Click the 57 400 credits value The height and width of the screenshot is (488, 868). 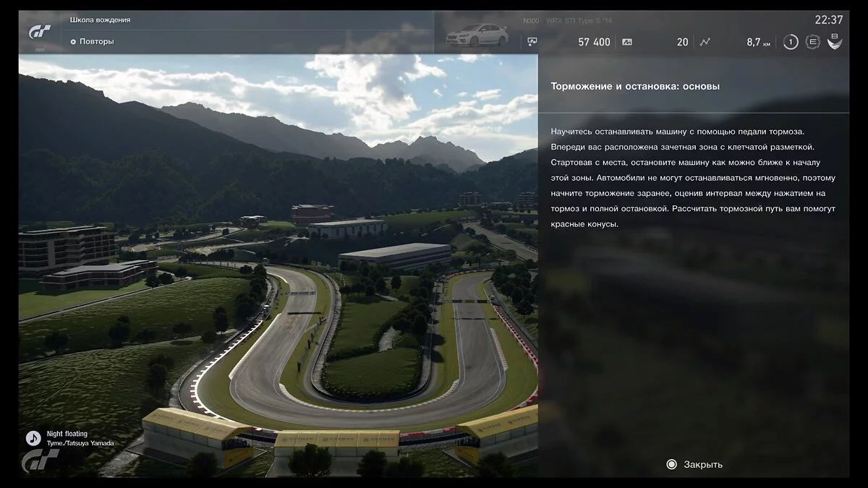pos(594,42)
